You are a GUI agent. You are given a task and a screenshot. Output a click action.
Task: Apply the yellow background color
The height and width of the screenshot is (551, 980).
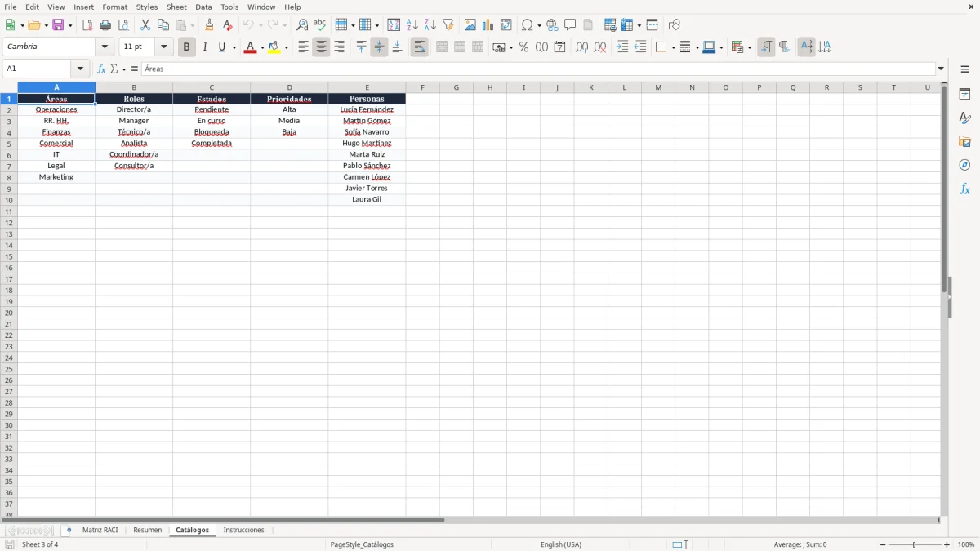[274, 47]
